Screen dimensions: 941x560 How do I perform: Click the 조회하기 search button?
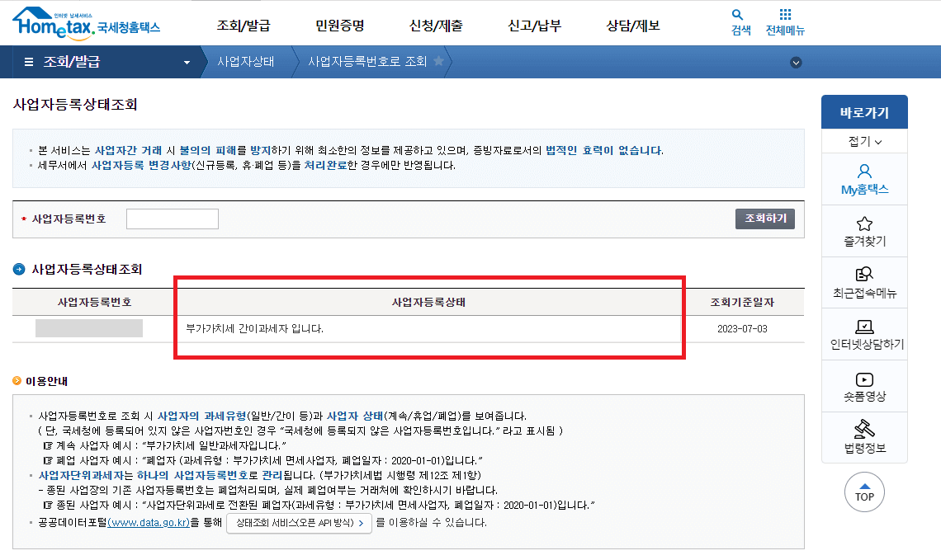[x=764, y=218]
